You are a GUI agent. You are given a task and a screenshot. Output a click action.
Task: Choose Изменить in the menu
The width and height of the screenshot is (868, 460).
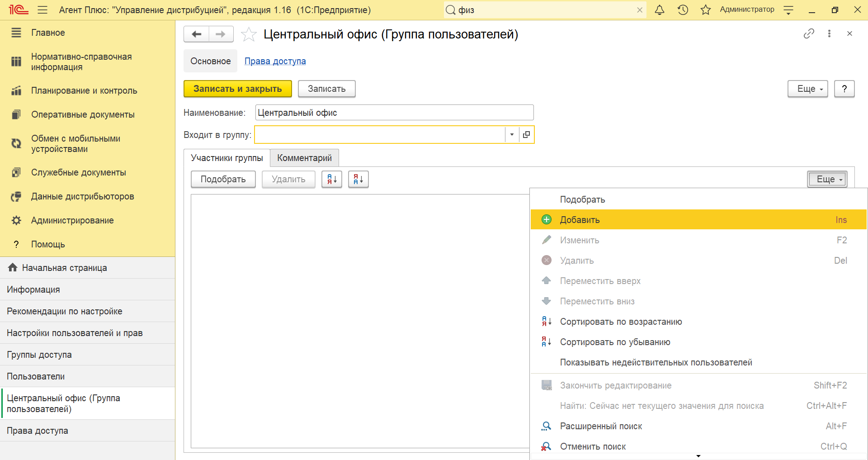[x=698, y=240]
